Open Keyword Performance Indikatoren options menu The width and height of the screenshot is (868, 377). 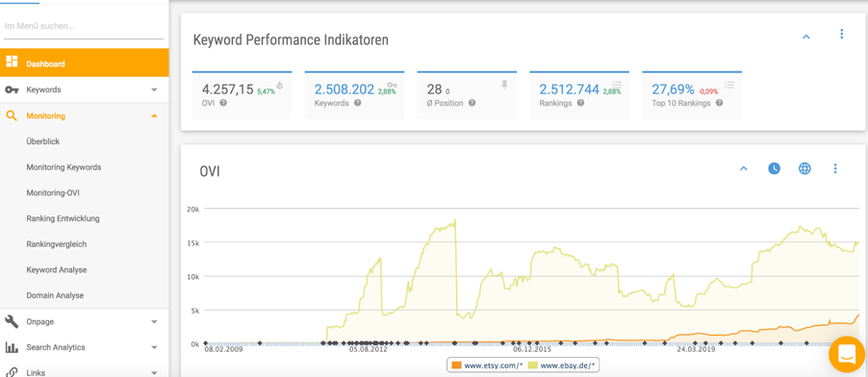click(841, 35)
